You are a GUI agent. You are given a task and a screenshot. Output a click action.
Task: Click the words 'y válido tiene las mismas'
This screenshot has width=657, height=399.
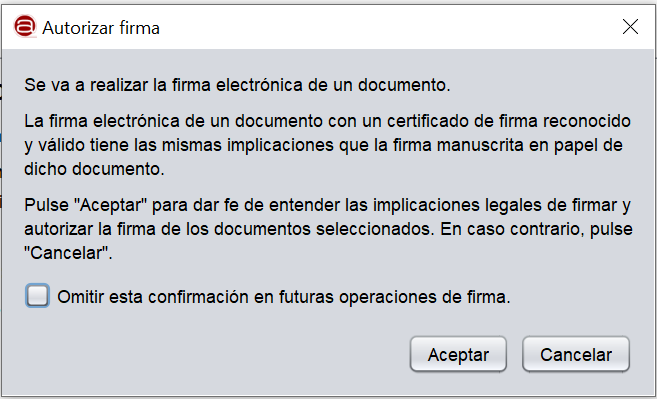point(124,145)
